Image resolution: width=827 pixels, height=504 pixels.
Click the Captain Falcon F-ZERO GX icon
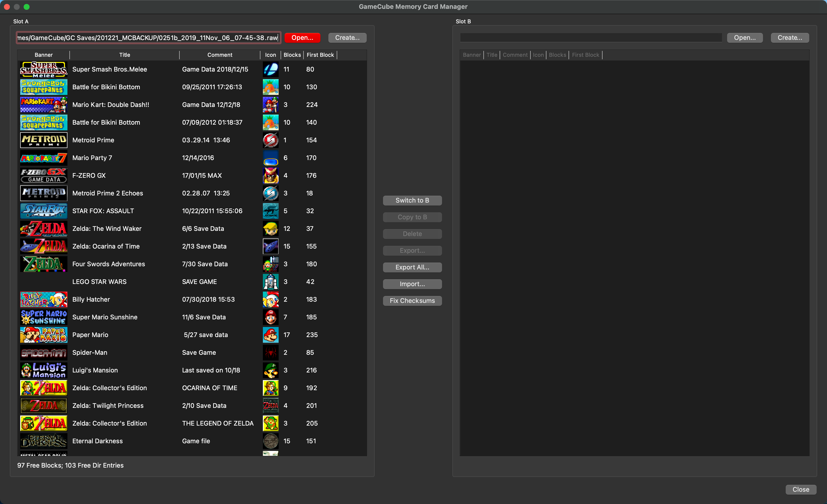pos(270,175)
